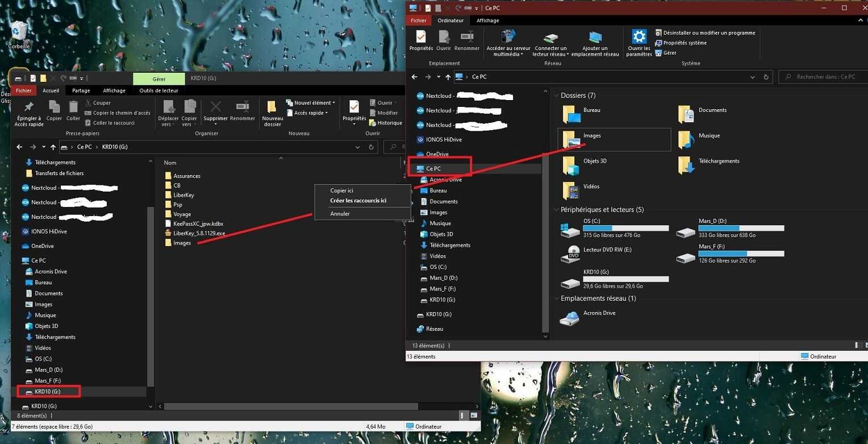Open address bar history dropdown in Ce PC window

753,77
